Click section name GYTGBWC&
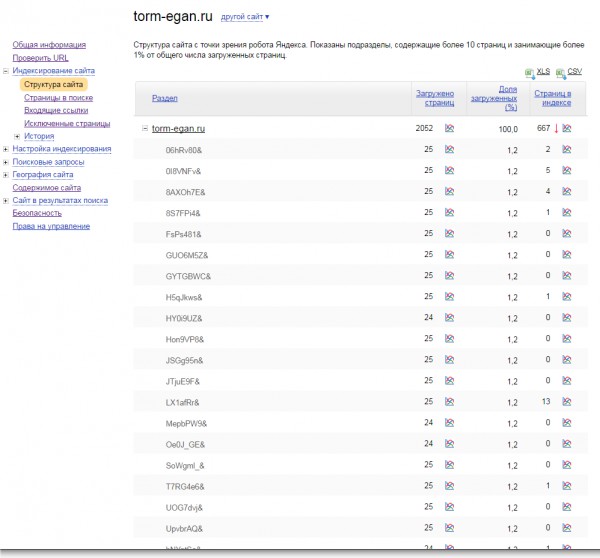Screen dimensions: 600x558 pyautogui.click(x=188, y=276)
